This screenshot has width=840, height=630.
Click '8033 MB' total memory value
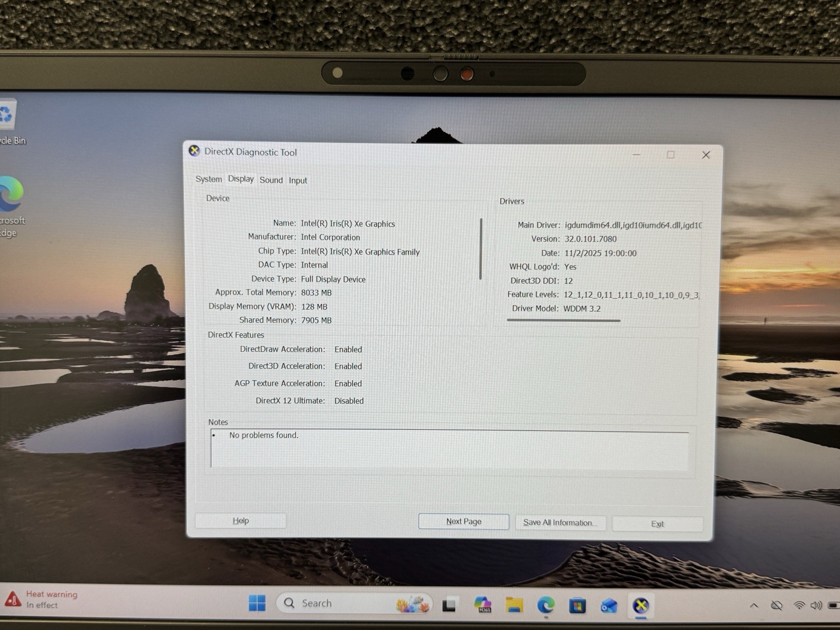pyautogui.click(x=316, y=293)
